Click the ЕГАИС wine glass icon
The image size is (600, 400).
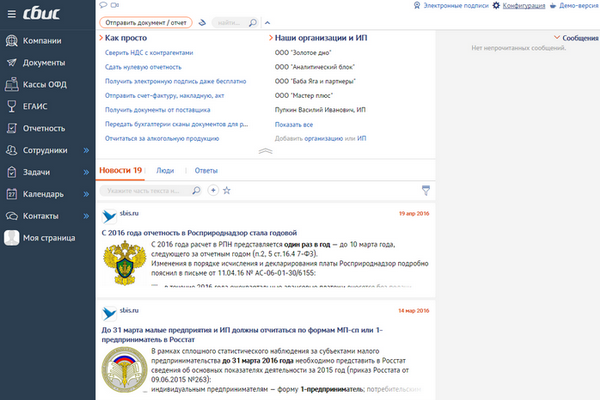click(x=12, y=106)
